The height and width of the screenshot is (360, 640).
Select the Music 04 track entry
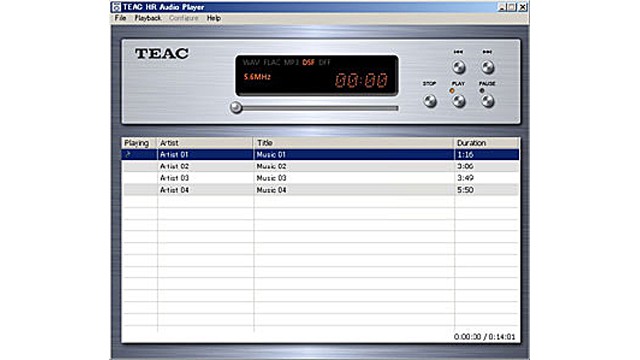(271, 190)
